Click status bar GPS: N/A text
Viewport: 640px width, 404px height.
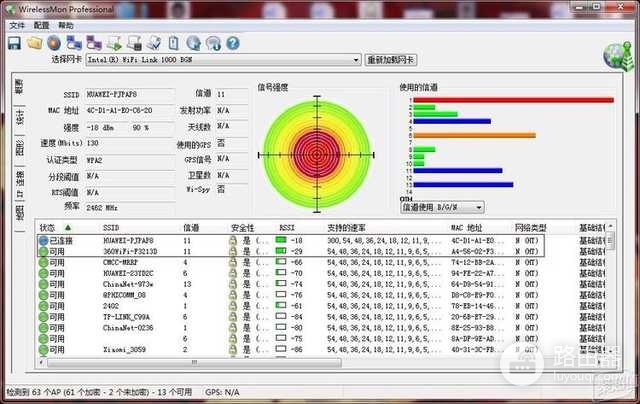(x=222, y=392)
